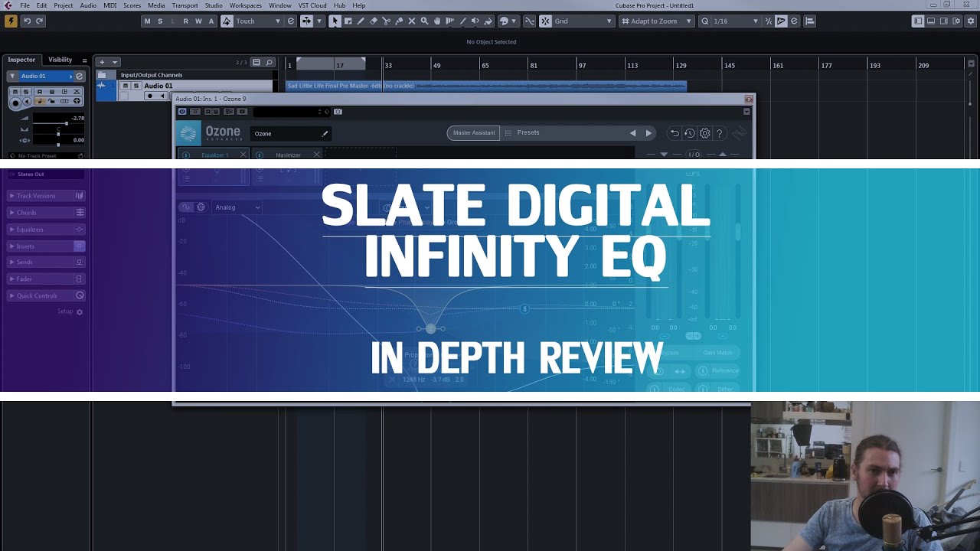
Task: Open Ozone help question mark icon
Action: tap(720, 133)
